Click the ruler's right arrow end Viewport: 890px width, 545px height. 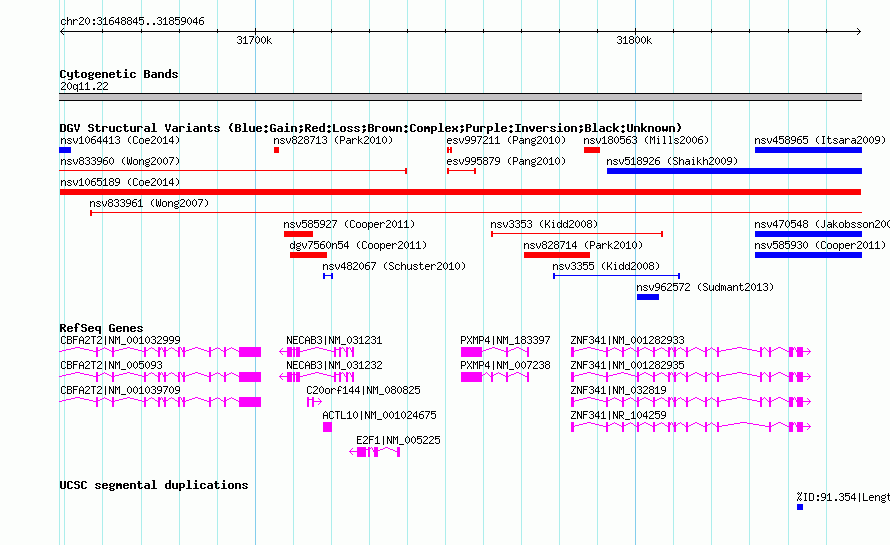859,31
